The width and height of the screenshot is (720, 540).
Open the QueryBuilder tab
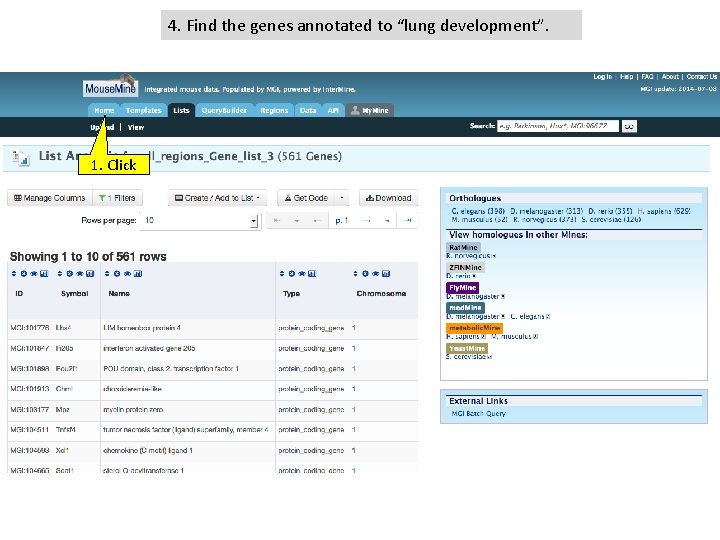[224, 111]
